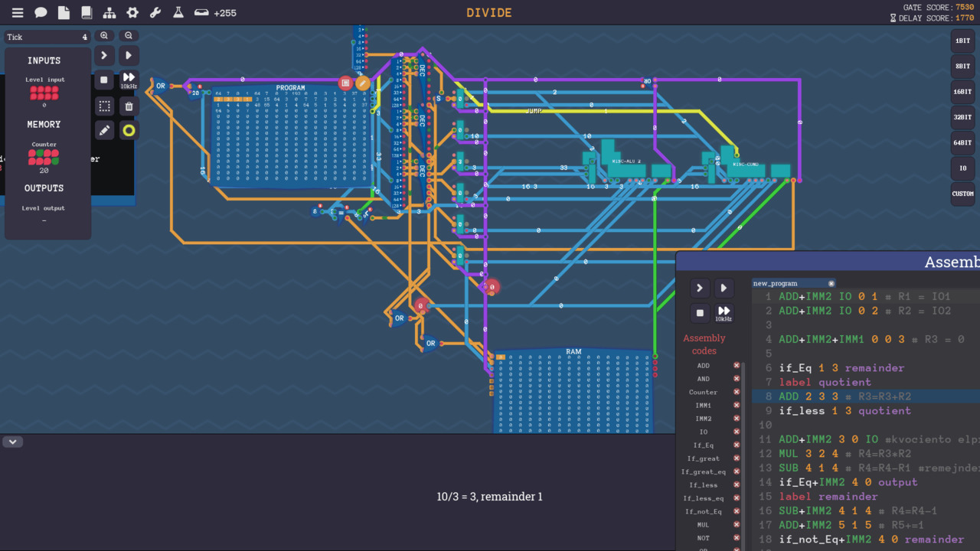
Task: Collapse the bottom-left panel chevron
Action: click(12, 442)
